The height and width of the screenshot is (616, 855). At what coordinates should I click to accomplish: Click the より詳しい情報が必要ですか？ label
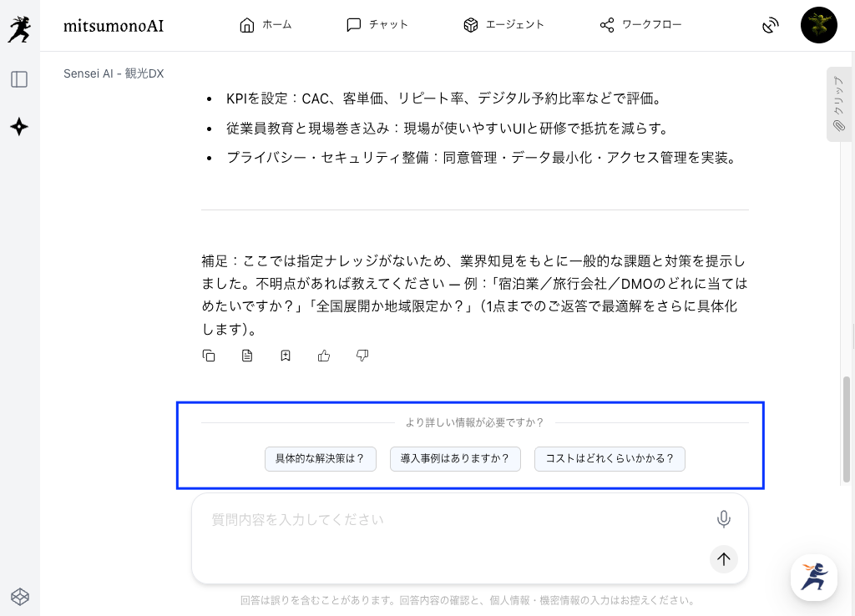[x=474, y=422]
